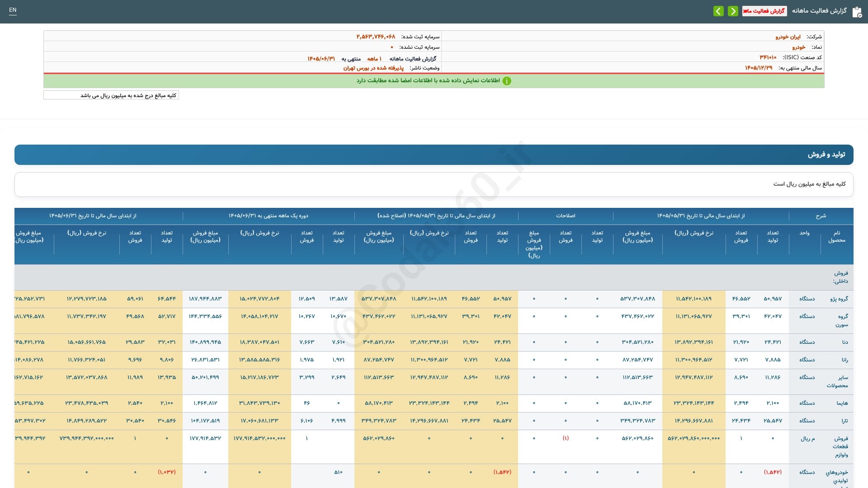Select the گروه پژو product row name
868x488 pixels.
click(x=839, y=299)
